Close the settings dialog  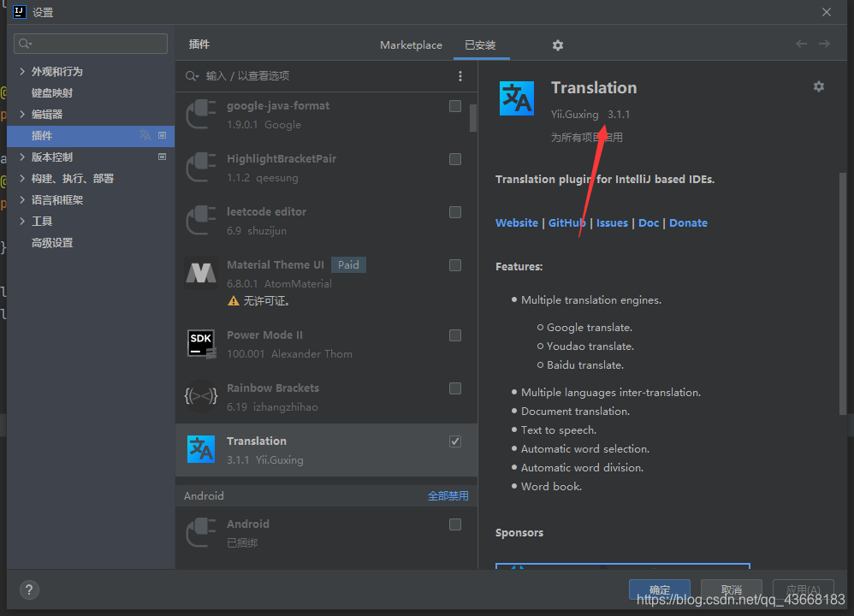pyautogui.click(x=827, y=12)
